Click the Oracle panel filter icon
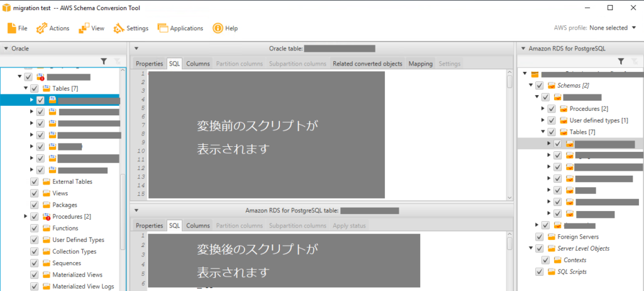The height and width of the screenshot is (291, 644). (x=104, y=61)
